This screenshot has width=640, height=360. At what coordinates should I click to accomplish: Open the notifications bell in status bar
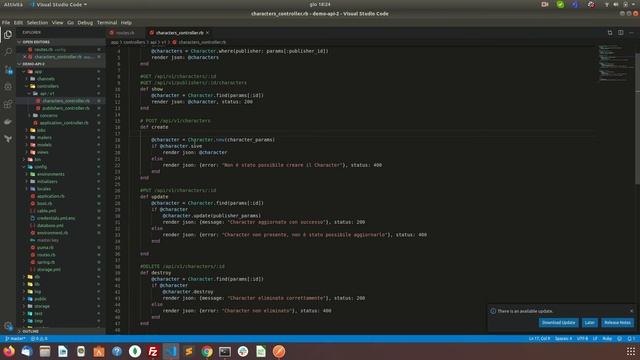[x=631, y=339]
